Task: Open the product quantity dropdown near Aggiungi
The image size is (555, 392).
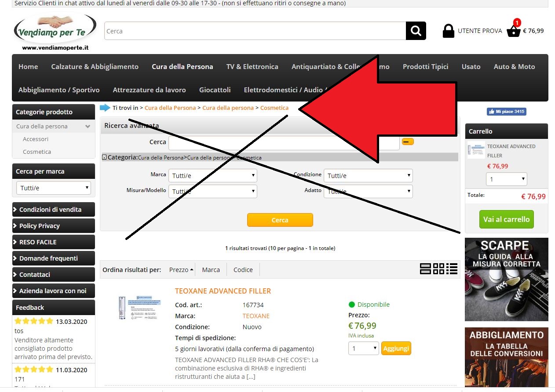Action: click(x=363, y=348)
